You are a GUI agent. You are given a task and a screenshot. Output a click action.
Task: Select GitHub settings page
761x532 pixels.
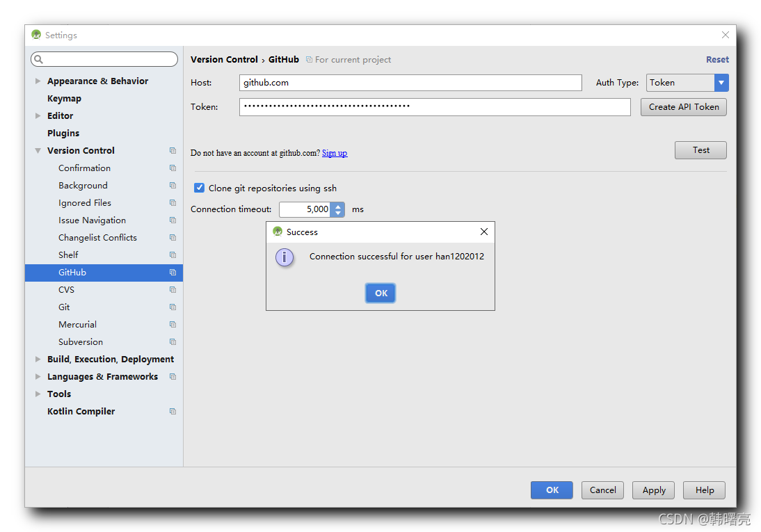(x=104, y=273)
